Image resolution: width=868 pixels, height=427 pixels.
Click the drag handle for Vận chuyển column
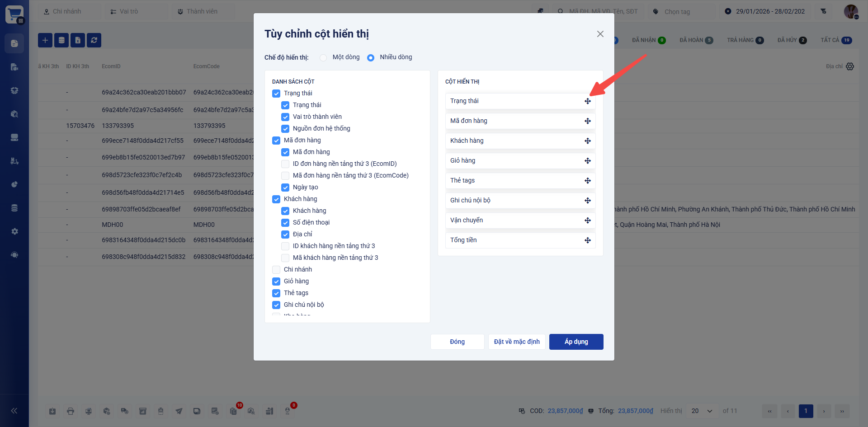(x=587, y=221)
